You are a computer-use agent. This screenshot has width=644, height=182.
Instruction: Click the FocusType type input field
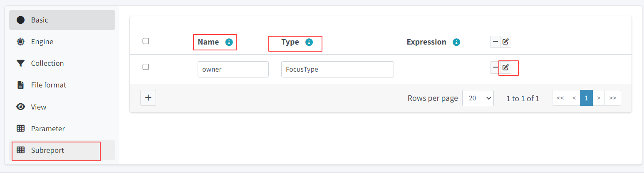(337, 70)
